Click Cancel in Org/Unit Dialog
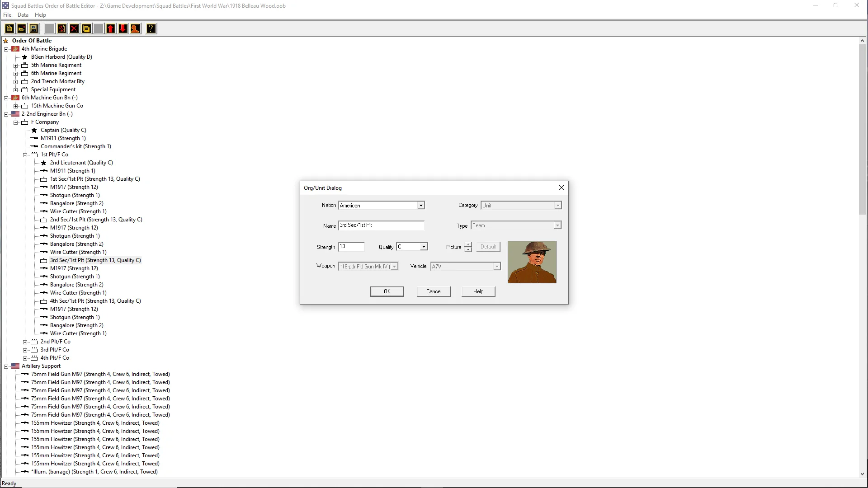Image resolution: width=868 pixels, height=488 pixels. (x=434, y=291)
